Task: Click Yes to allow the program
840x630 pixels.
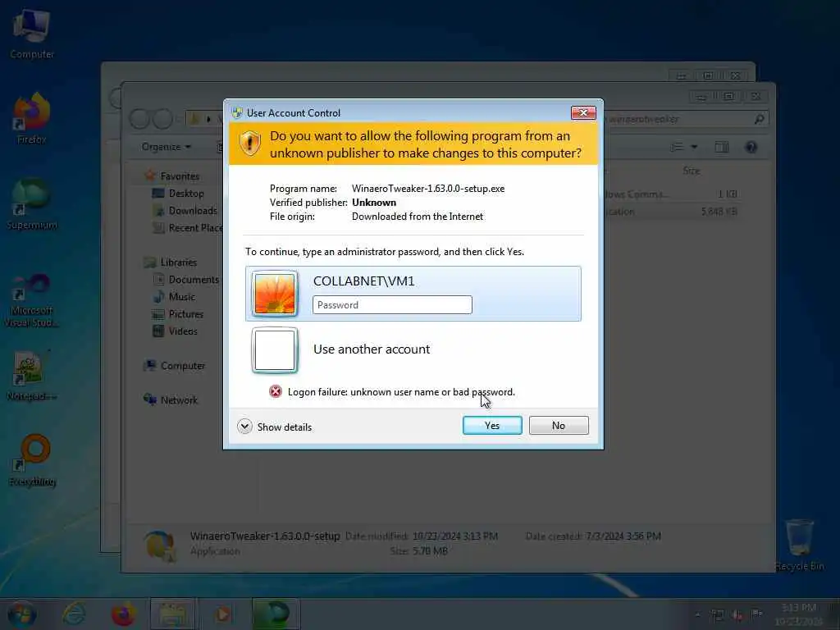Action: point(492,426)
